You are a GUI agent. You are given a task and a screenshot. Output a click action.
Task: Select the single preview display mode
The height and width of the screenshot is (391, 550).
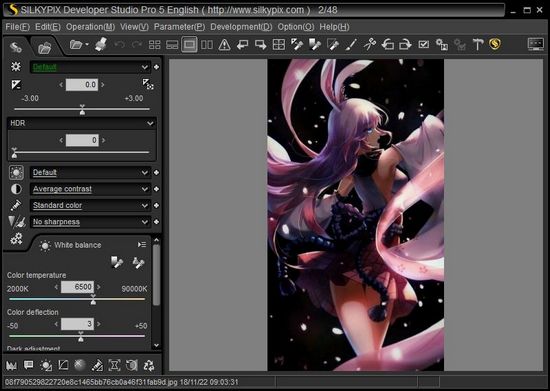pos(189,45)
